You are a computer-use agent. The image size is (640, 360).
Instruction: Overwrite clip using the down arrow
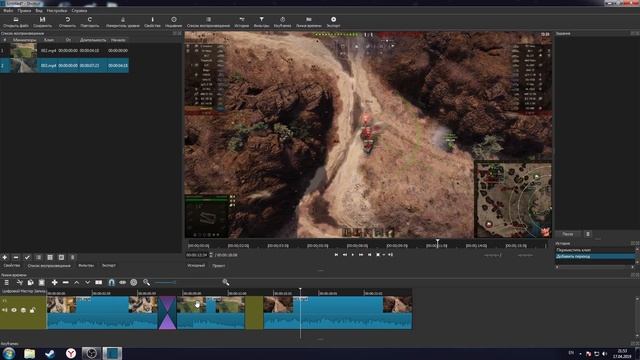point(87,282)
